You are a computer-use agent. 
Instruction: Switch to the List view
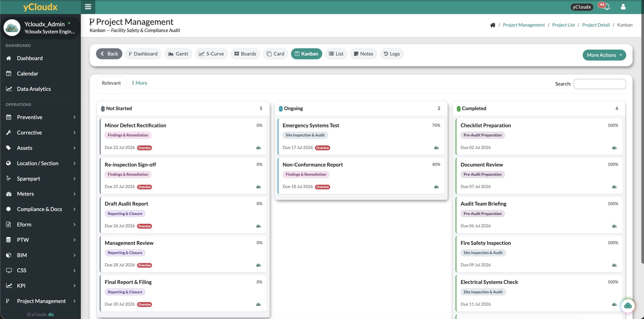pos(336,54)
